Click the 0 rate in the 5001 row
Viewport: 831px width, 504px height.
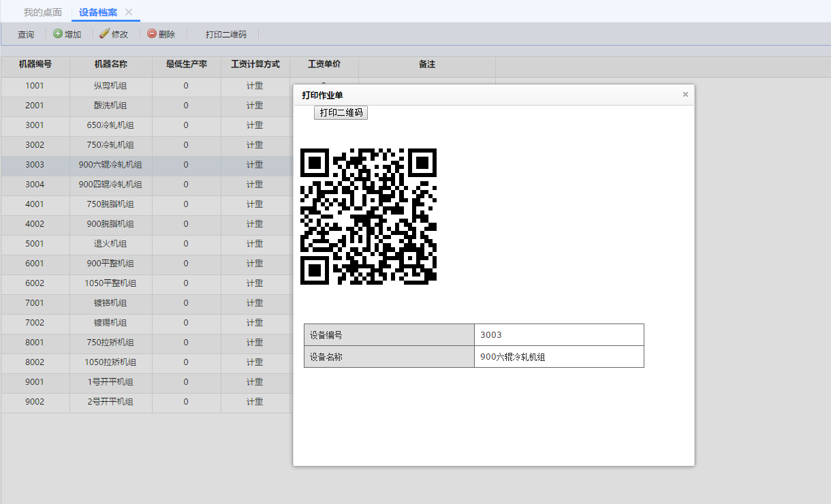coord(186,244)
